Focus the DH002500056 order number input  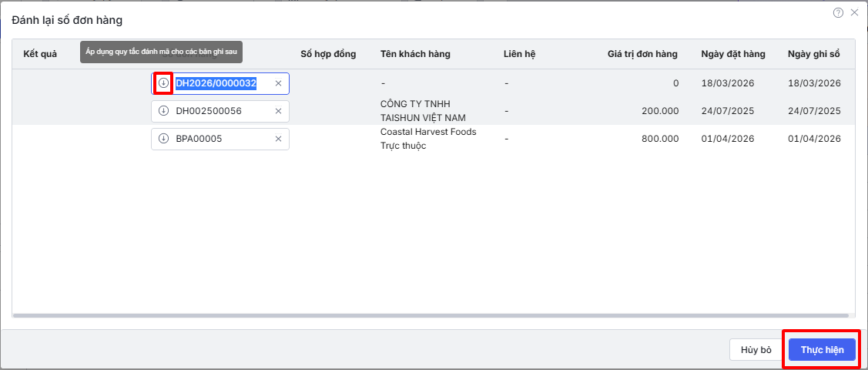click(220, 111)
